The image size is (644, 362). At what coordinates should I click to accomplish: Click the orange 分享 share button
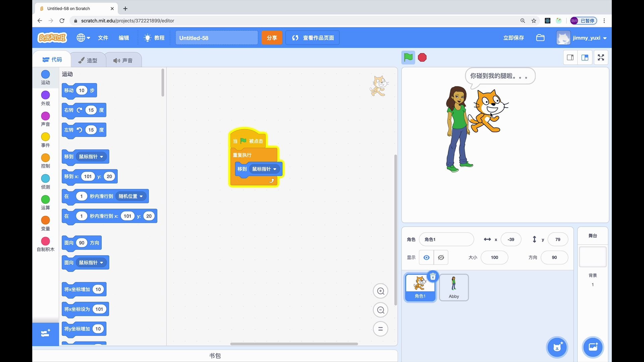point(272,38)
